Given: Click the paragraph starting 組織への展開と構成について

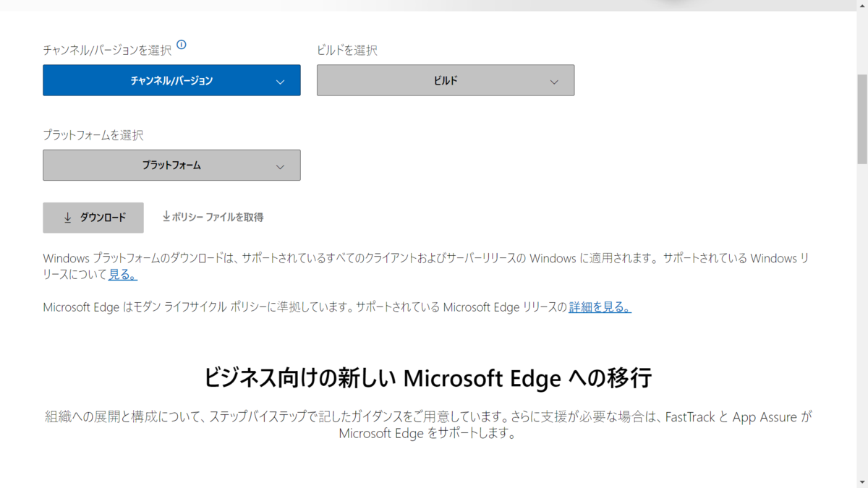Looking at the screenshot, I should point(428,425).
